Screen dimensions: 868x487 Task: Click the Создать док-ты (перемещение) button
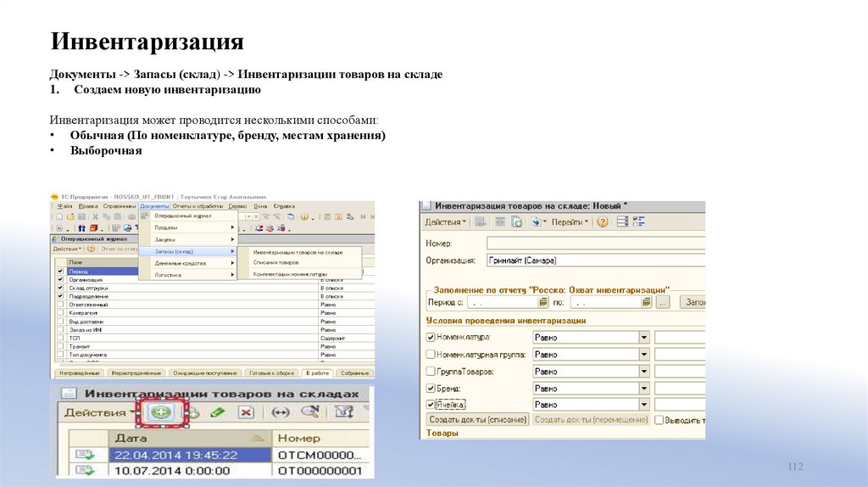pyautogui.click(x=591, y=420)
